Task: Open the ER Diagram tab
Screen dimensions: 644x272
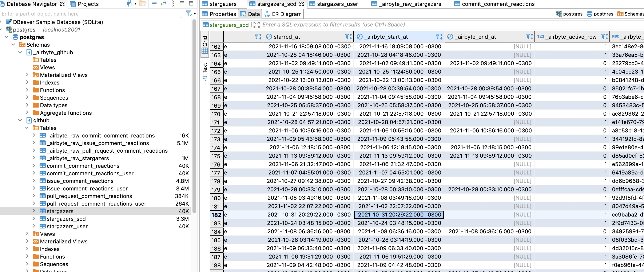Action: 283,14
